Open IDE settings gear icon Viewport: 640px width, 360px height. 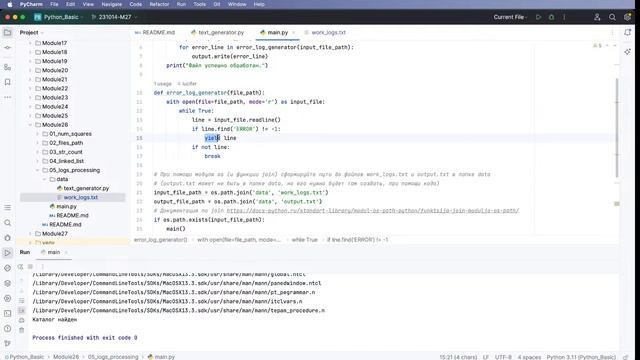627,17
